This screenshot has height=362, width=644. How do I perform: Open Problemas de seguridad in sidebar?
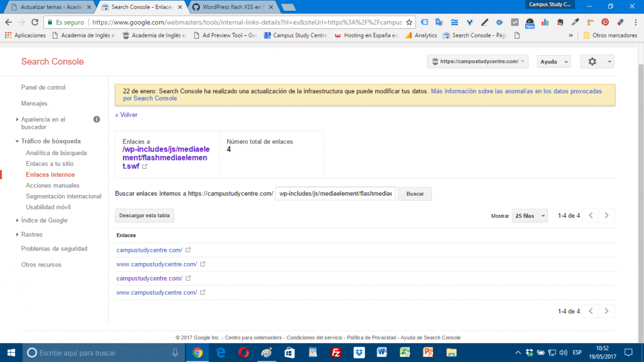point(54,248)
